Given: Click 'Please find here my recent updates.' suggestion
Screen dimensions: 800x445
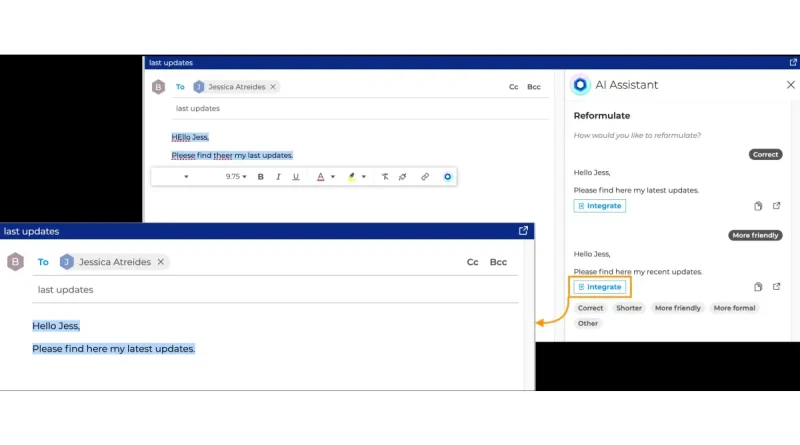Looking at the screenshot, I should pos(638,271).
